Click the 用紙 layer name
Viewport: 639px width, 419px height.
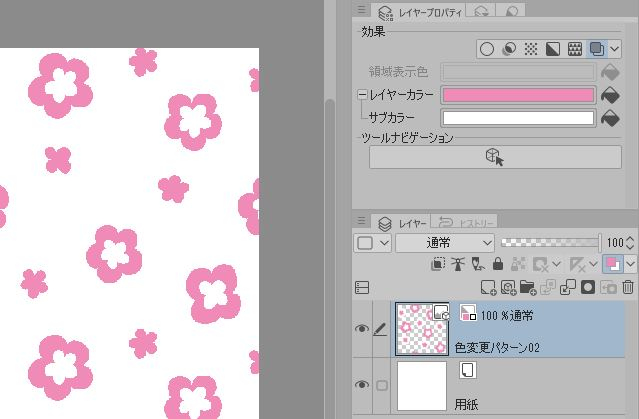tap(466, 405)
